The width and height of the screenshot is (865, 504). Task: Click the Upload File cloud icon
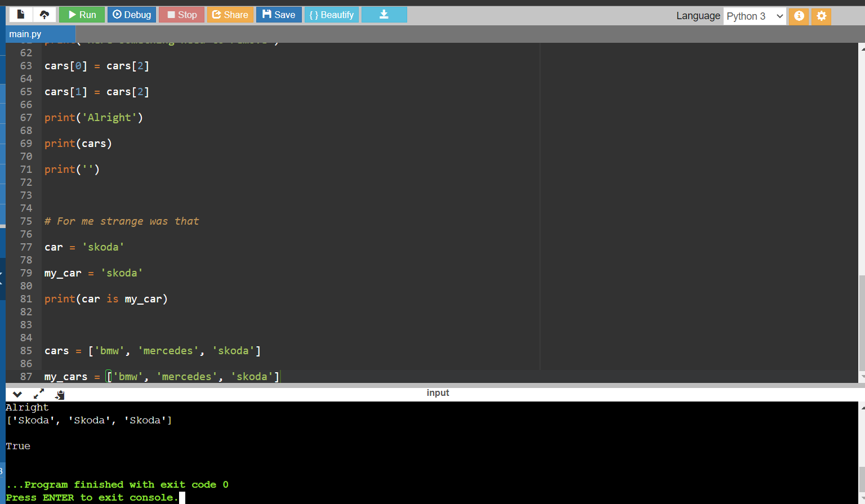pyautogui.click(x=44, y=15)
